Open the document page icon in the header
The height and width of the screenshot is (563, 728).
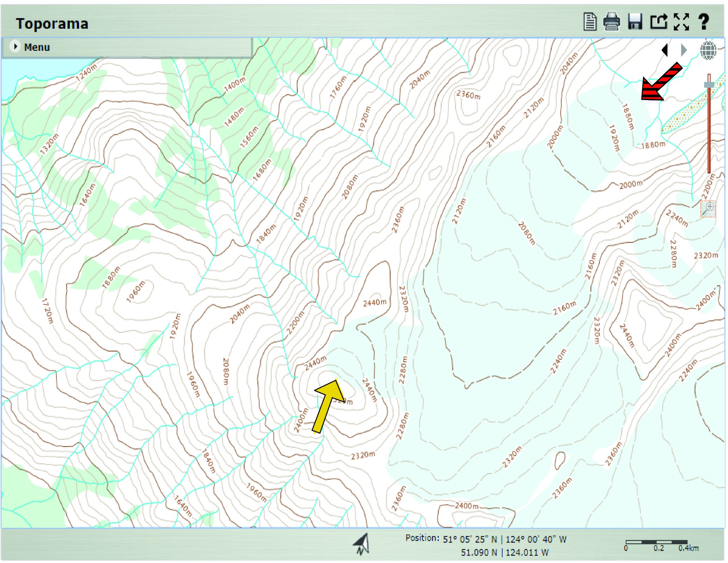click(590, 22)
